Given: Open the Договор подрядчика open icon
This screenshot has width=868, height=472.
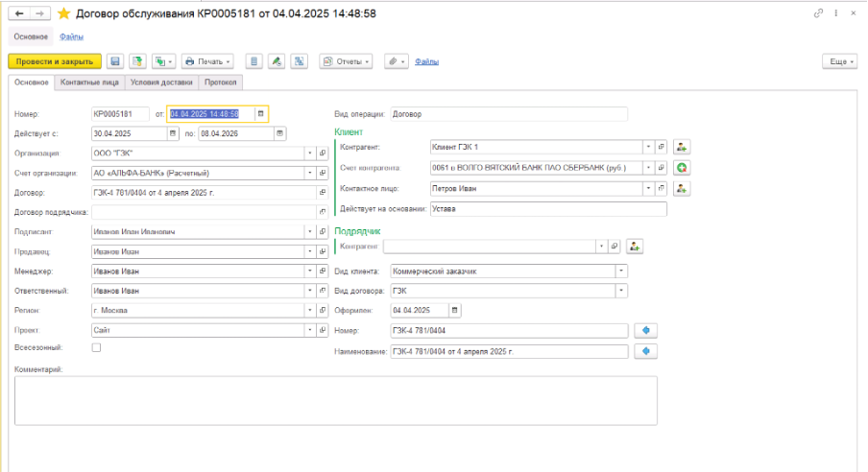Looking at the screenshot, I should pos(323,212).
